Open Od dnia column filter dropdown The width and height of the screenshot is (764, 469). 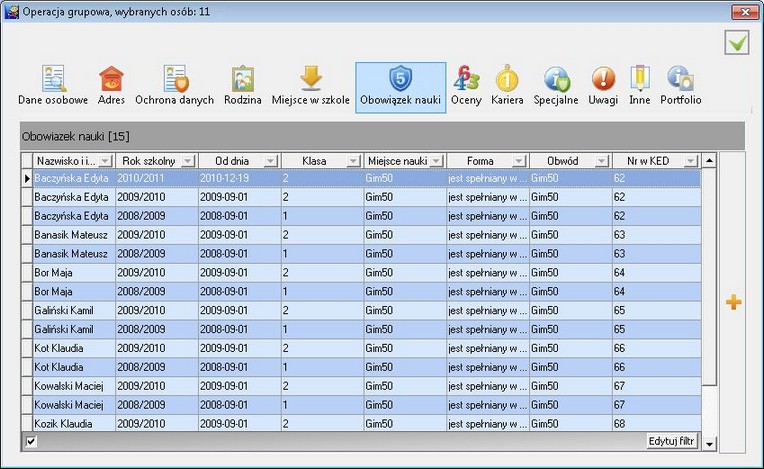coord(271,161)
